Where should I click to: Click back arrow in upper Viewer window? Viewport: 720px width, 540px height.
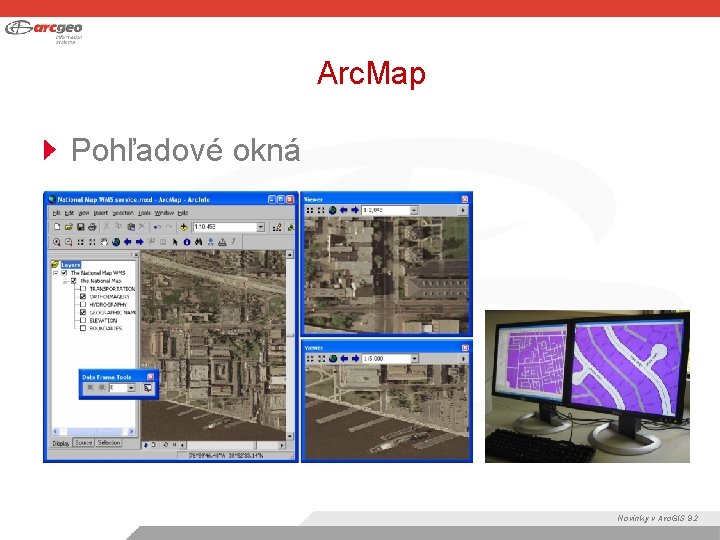click(343, 210)
